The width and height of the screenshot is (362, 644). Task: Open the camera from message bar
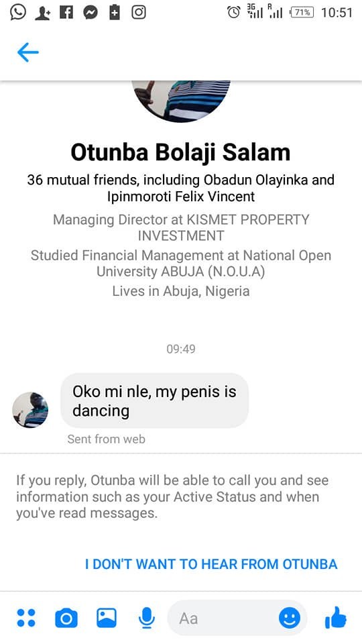click(66, 618)
